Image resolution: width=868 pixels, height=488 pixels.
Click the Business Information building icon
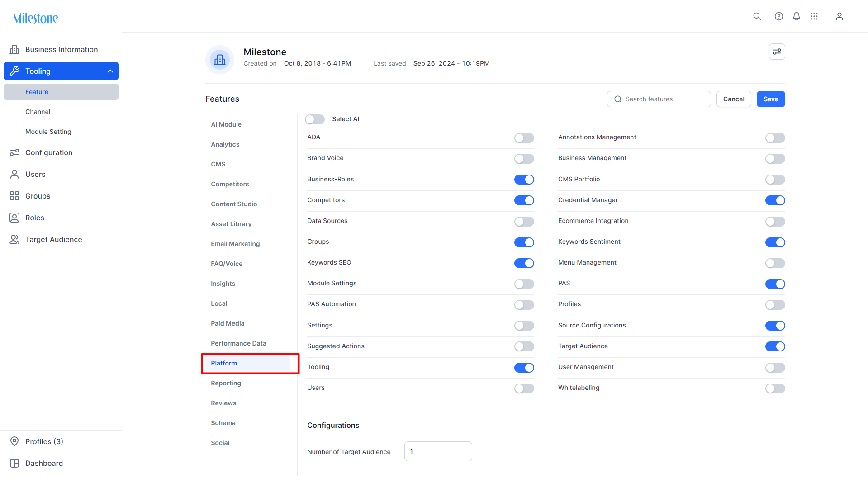(14, 49)
